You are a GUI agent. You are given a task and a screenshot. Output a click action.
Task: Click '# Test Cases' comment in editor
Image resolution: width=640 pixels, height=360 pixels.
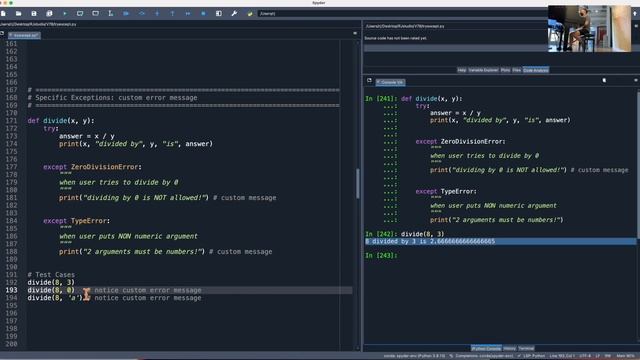point(51,275)
